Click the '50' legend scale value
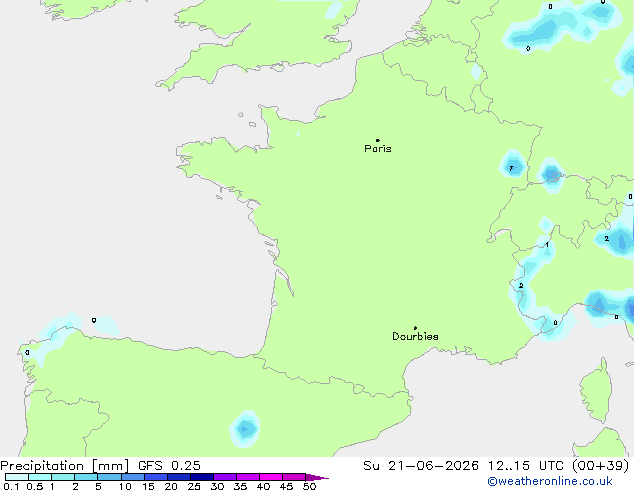Viewport: 634px width, 490px height. tap(309, 486)
